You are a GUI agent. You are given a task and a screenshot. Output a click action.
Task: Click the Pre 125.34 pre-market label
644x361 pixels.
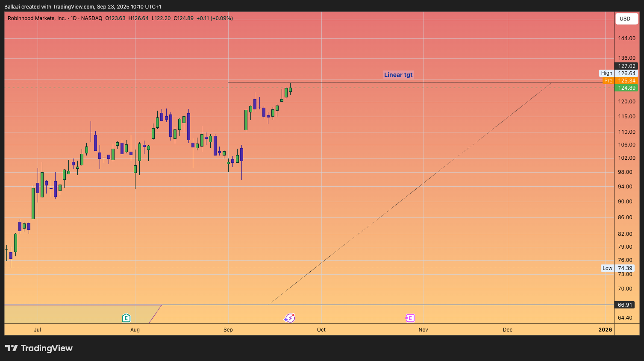click(620, 81)
